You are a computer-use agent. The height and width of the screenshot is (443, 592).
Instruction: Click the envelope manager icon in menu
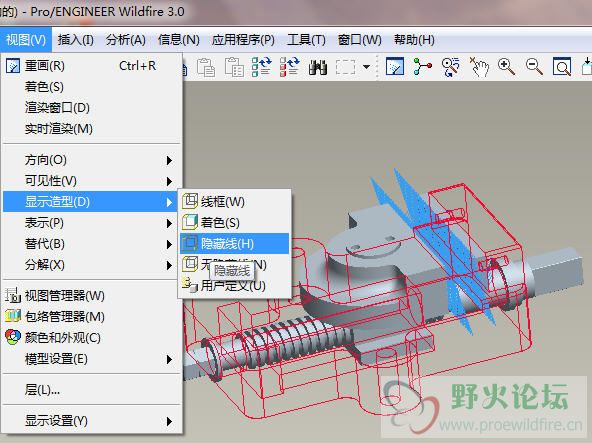[x=13, y=316]
